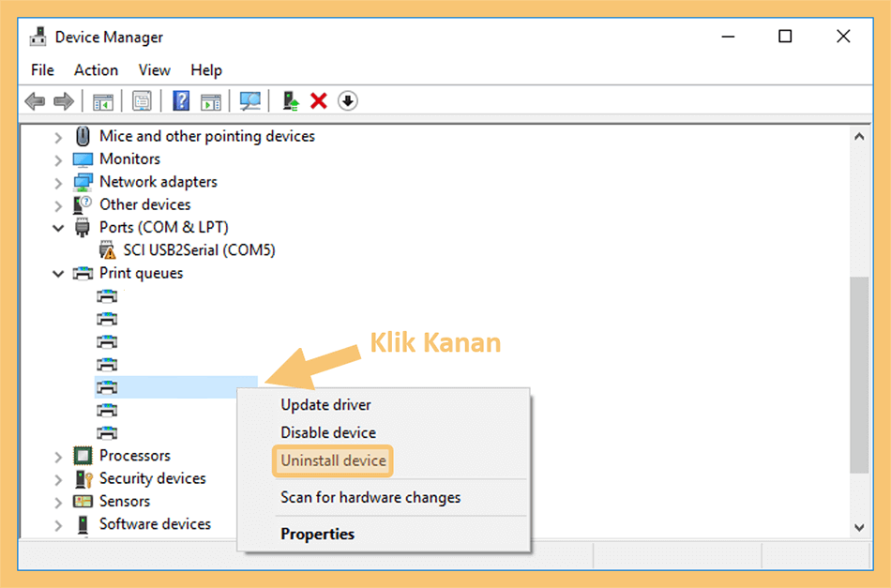This screenshot has height=588, width=891.
Task: Maximize the Device Manager window
Action: pyautogui.click(x=785, y=37)
